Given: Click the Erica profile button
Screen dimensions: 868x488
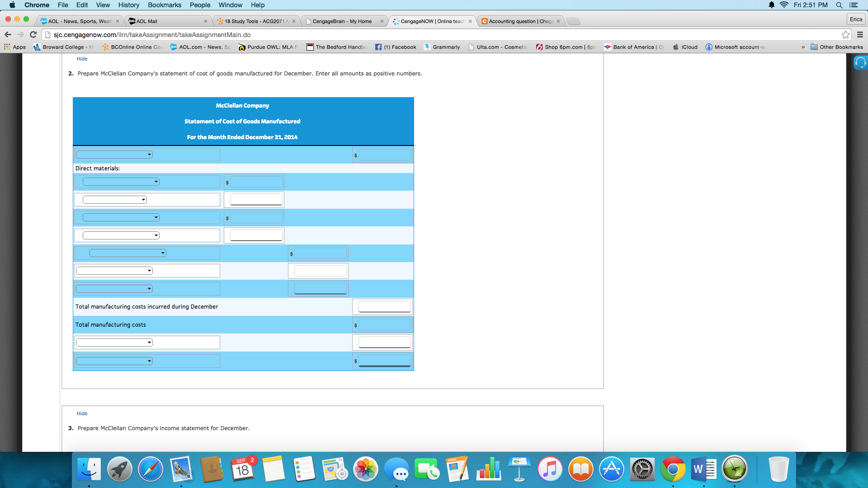Looking at the screenshot, I should 856,19.
